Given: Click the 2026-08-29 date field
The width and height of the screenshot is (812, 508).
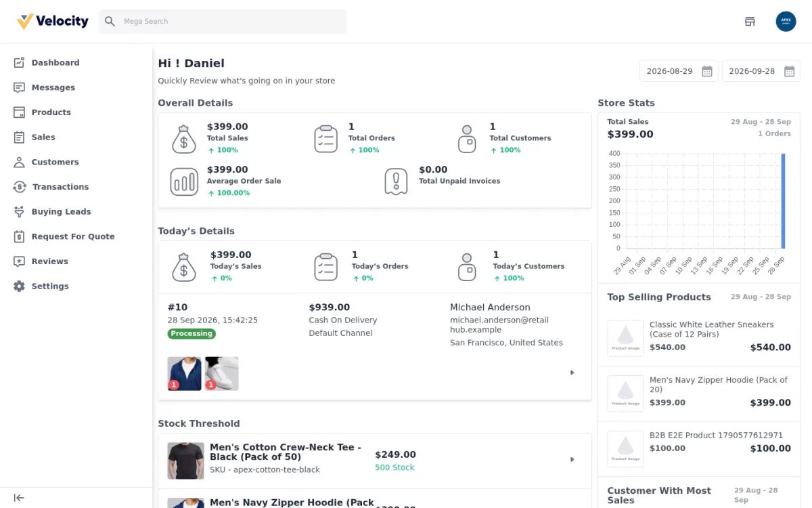Looking at the screenshot, I should pyautogui.click(x=679, y=71).
